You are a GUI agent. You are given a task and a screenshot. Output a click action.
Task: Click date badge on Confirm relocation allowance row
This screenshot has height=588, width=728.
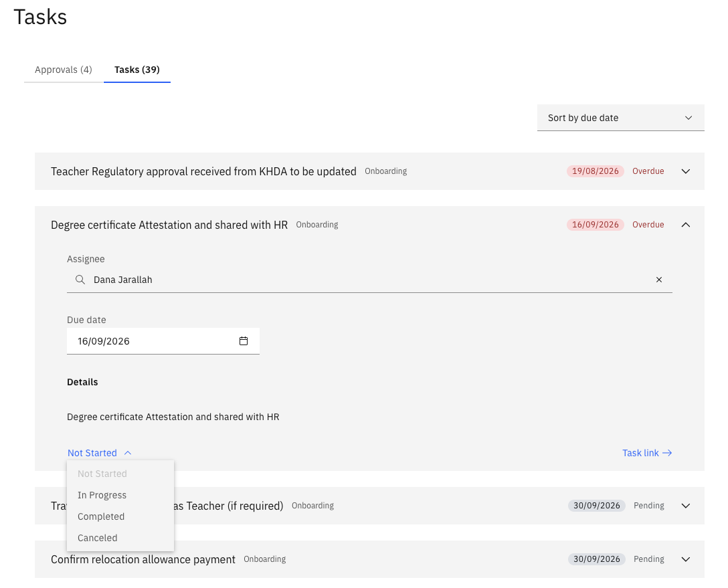tap(597, 559)
